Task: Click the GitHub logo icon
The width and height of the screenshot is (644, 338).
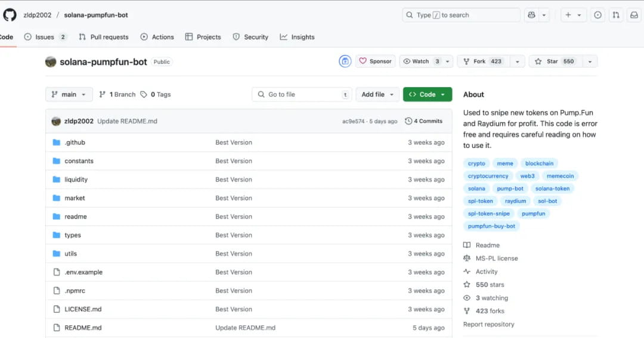Action: click(x=10, y=14)
